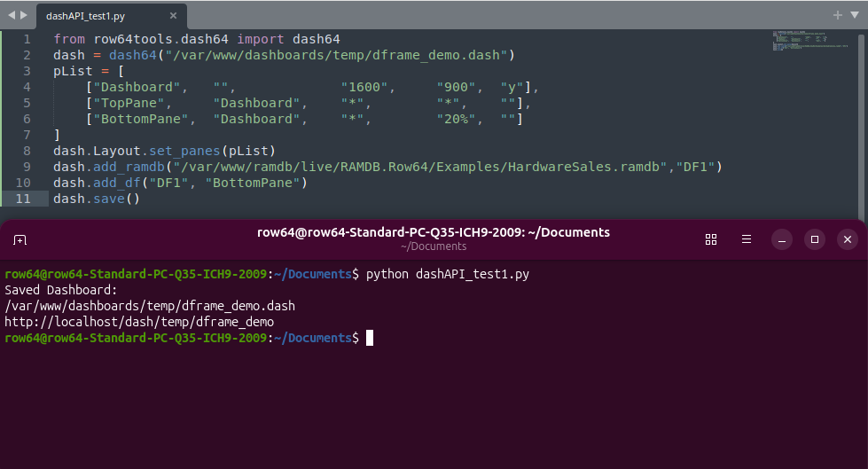The image size is (868, 469).
Task: Click "BottomPane" on line 6
Action: tap(141, 119)
